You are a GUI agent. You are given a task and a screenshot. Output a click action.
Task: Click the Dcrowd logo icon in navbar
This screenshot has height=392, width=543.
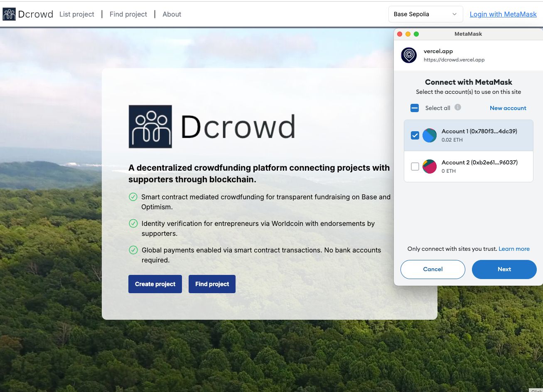(x=9, y=14)
